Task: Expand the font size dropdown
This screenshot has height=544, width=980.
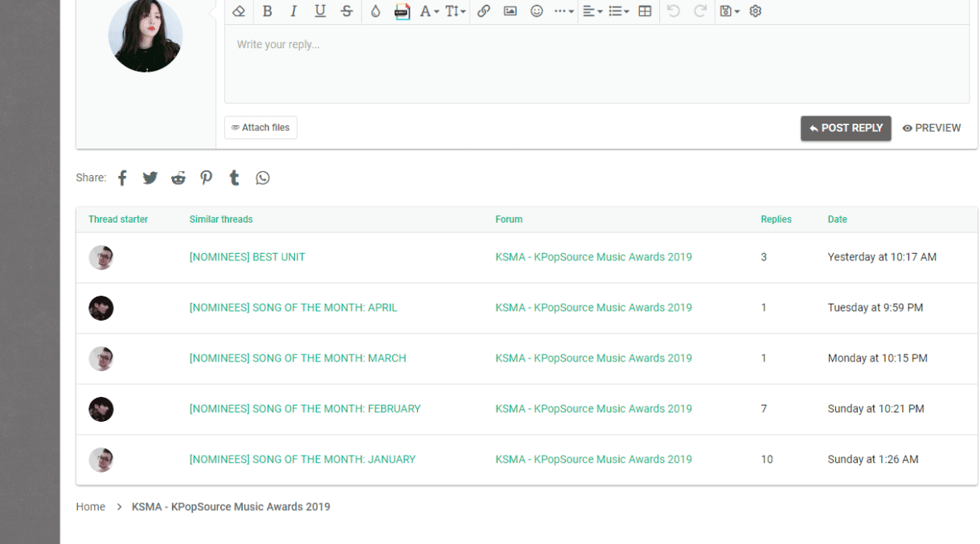Action: (x=456, y=11)
